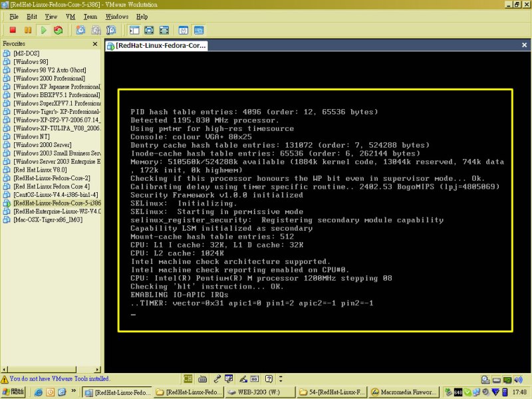The image size is (532, 399).
Task: Click the VMware Tools not installed warning
Action: 56,378
